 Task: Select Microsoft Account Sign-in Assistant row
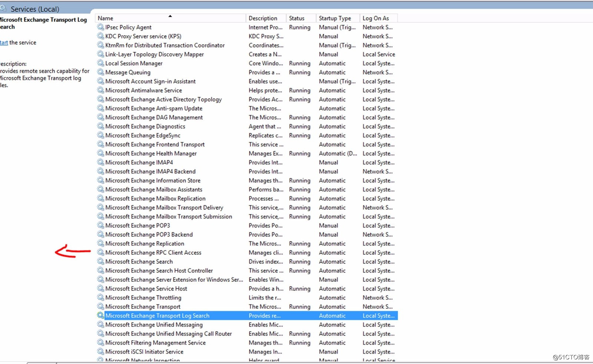coord(247,81)
